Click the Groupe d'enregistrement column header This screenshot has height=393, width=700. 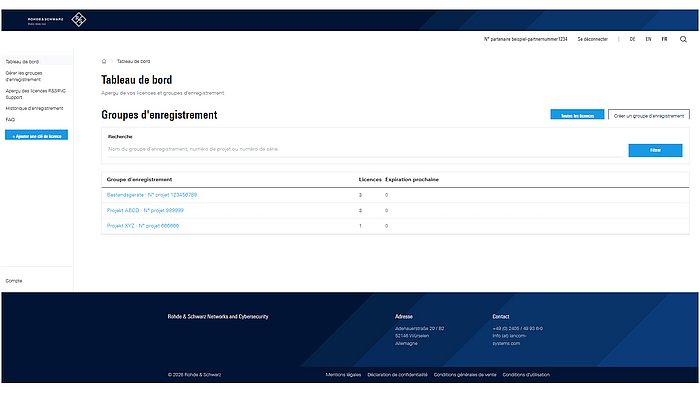pyautogui.click(x=139, y=180)
